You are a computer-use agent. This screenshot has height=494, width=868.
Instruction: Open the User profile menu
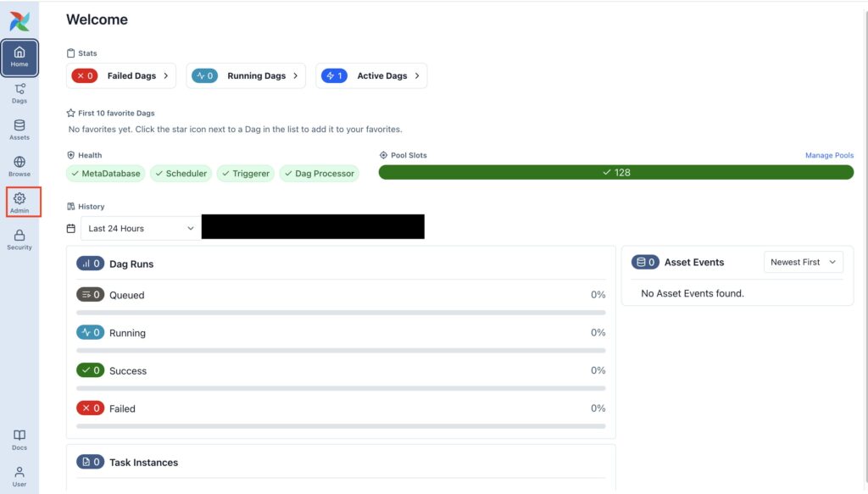(x=19, y=476)
